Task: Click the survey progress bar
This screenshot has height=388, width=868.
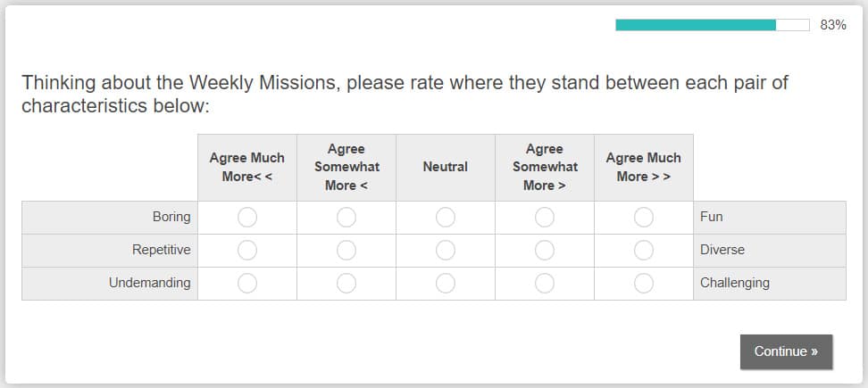Action: pos(712,25)
